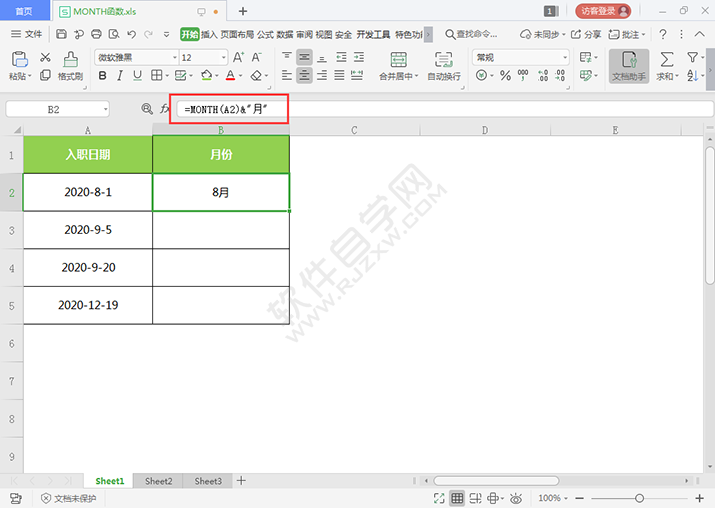Click the percent style icon
The width and height of the screenshot is (715, 508).
505,76
